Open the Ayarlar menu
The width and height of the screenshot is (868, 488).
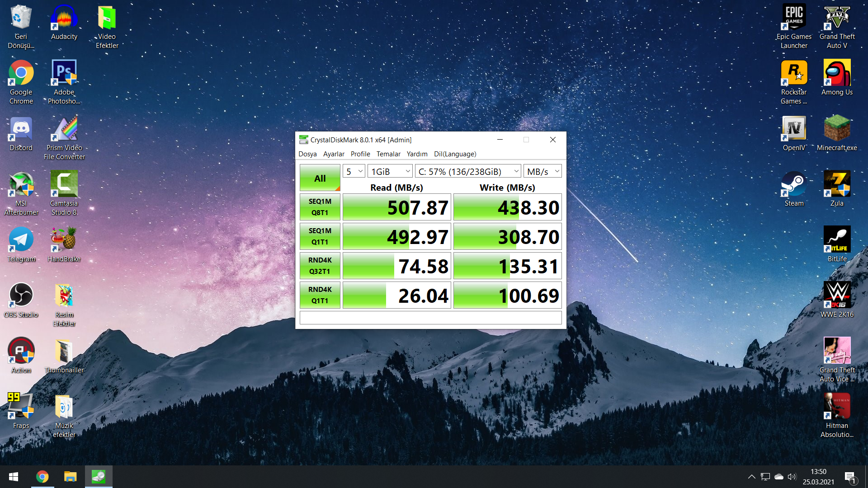(x=334, y=154)
